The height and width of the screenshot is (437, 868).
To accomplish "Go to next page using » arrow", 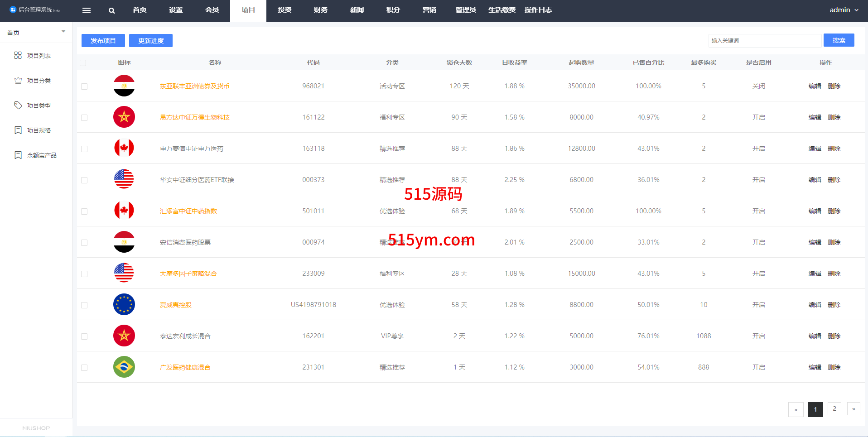I will pyautogui.click(x=853, y=409).
